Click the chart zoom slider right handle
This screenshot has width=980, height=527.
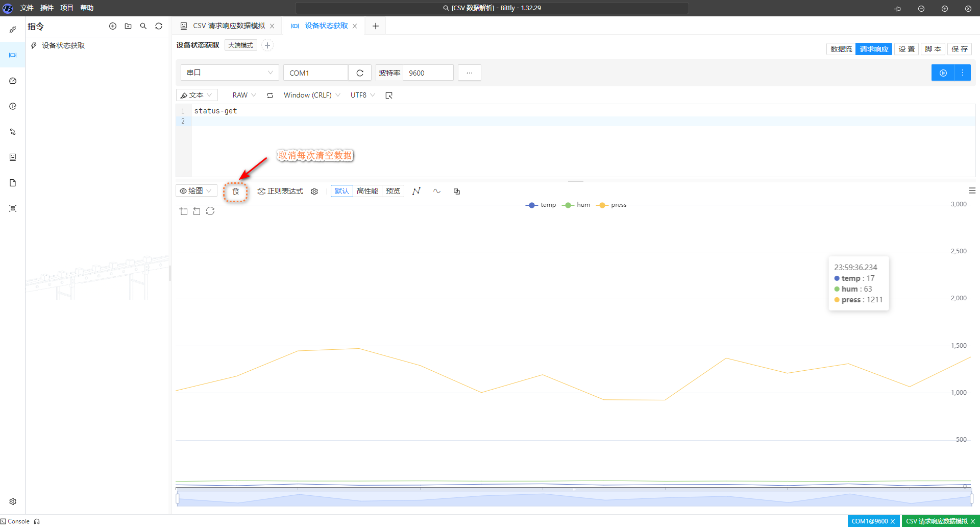971,498
